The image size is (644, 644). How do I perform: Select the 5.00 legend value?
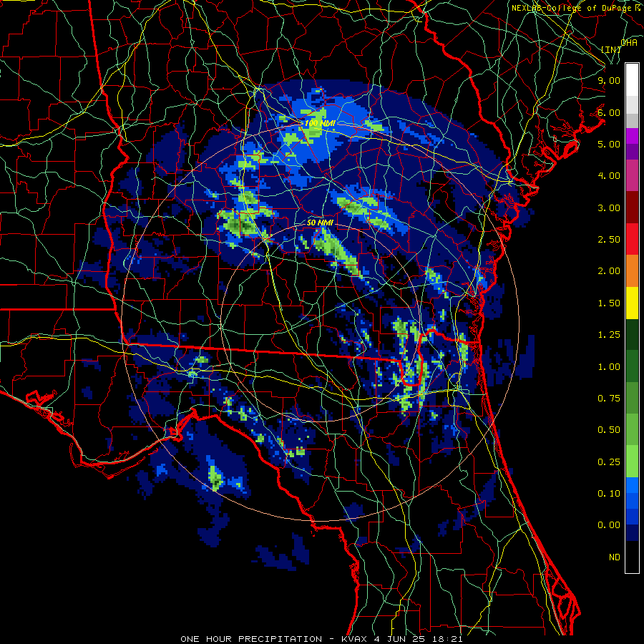[609, 144]
